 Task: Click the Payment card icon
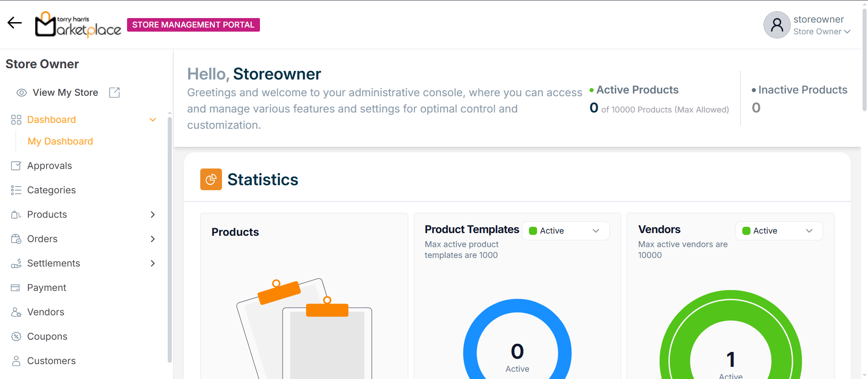16,288
